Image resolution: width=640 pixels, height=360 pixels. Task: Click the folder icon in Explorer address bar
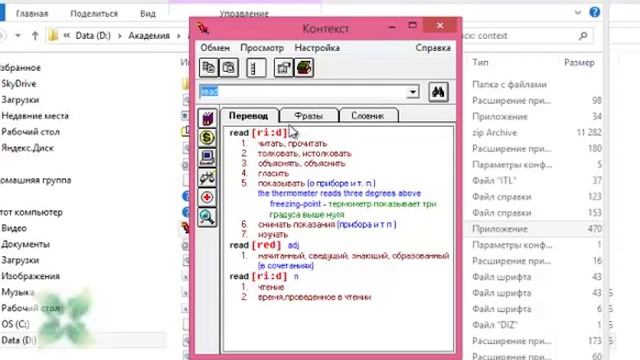(53, 36)
